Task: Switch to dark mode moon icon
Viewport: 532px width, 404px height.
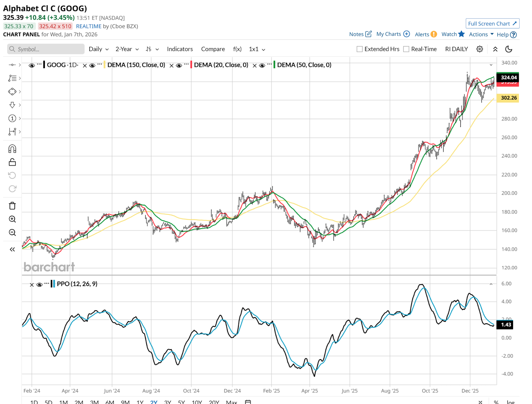Action: (508, 49)
